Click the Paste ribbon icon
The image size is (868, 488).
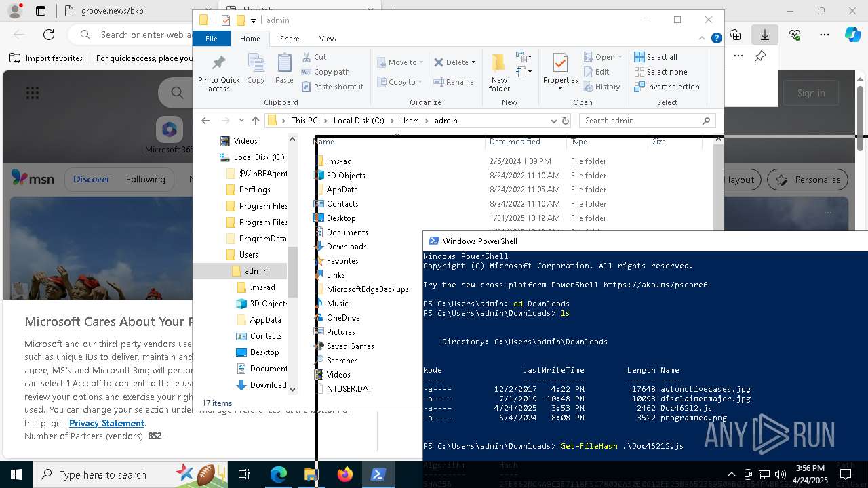coord(284,68)
